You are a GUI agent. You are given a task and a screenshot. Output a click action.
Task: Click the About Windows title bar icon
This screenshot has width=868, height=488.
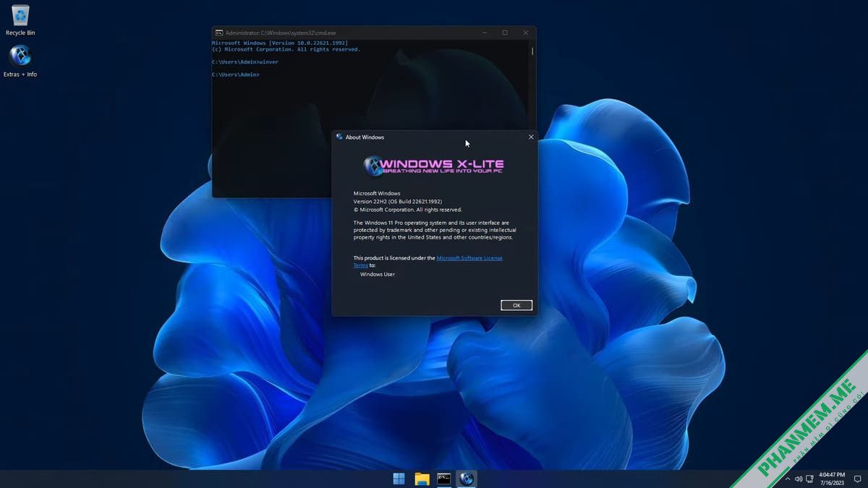[340, 137]
